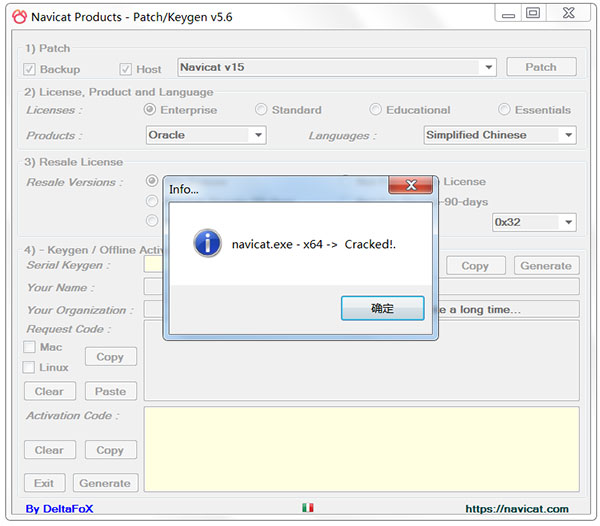Viewport: 600px width, 526px height.
Task: Select the Educational license radio button
Action: click(375, 110)
